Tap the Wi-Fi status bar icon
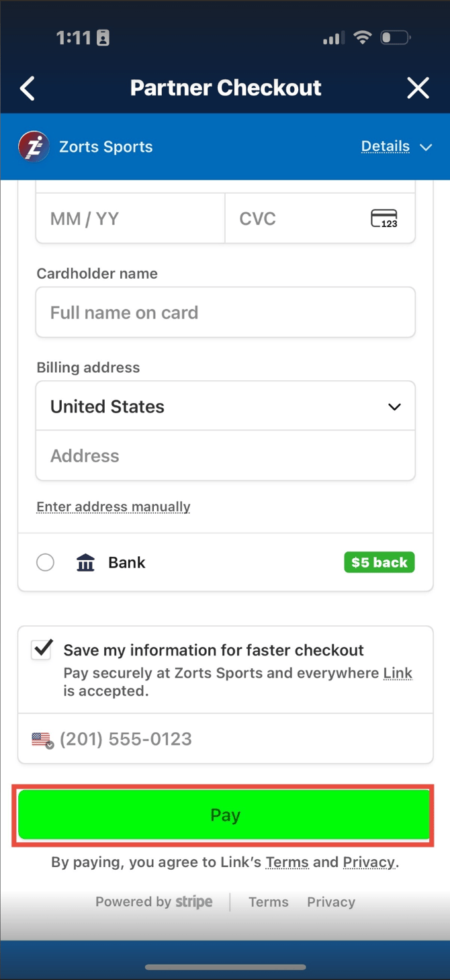Viewport: 450px width, 980px height. point(363,38)
